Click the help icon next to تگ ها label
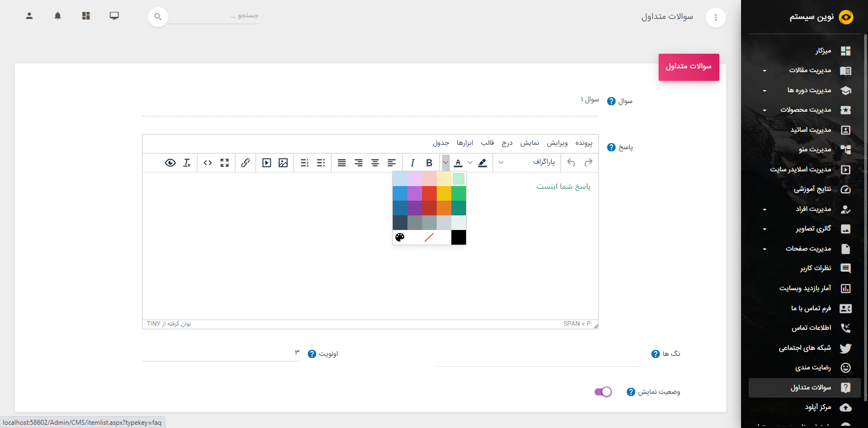 [x=655, y=354]
